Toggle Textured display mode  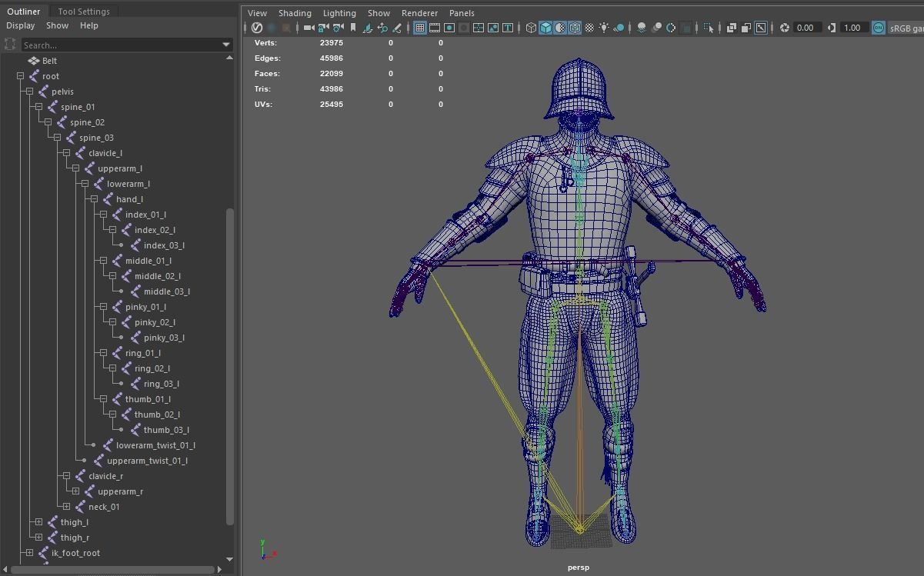589,28
